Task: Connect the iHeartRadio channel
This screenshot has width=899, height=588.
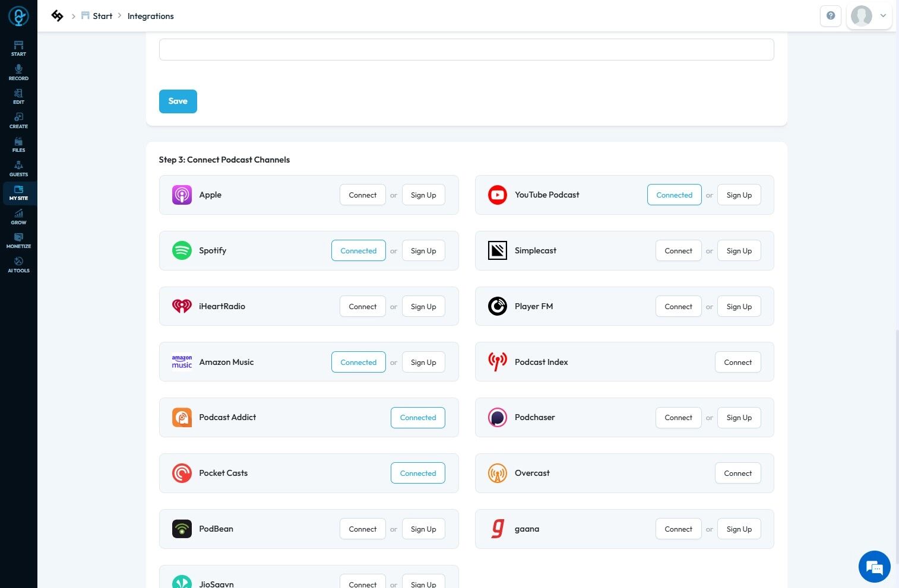Action: tap(363, 307)
